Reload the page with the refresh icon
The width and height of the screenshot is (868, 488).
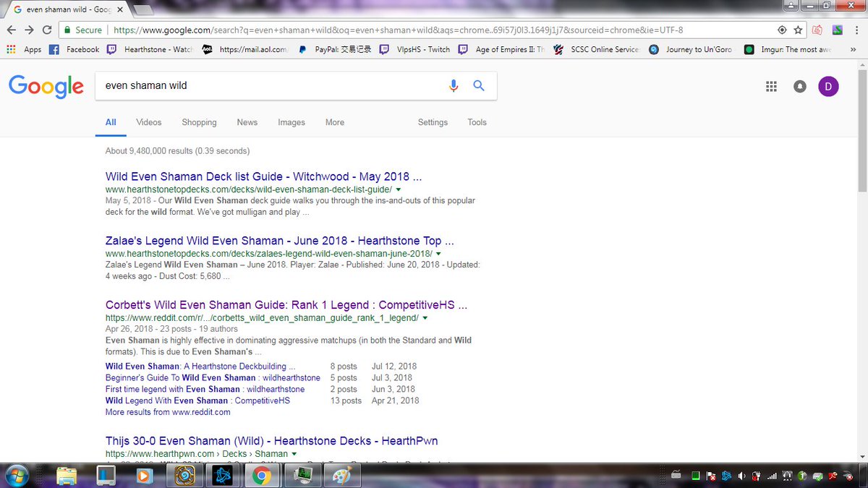pyautogui.click(x=47, y=30)
